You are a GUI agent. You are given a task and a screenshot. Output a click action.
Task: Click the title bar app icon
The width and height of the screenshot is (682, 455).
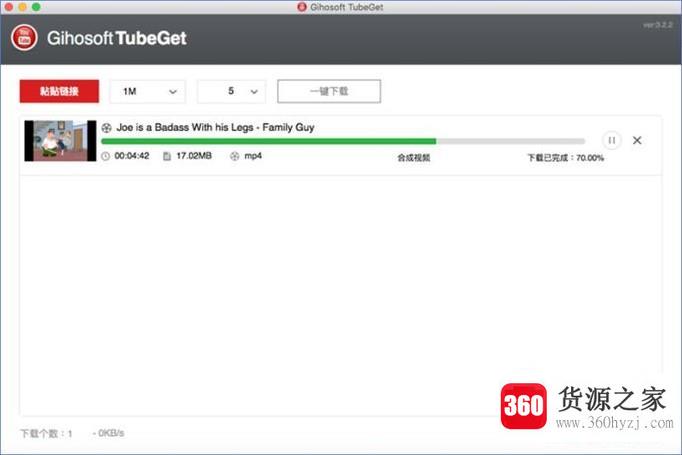tap(302, 7)
